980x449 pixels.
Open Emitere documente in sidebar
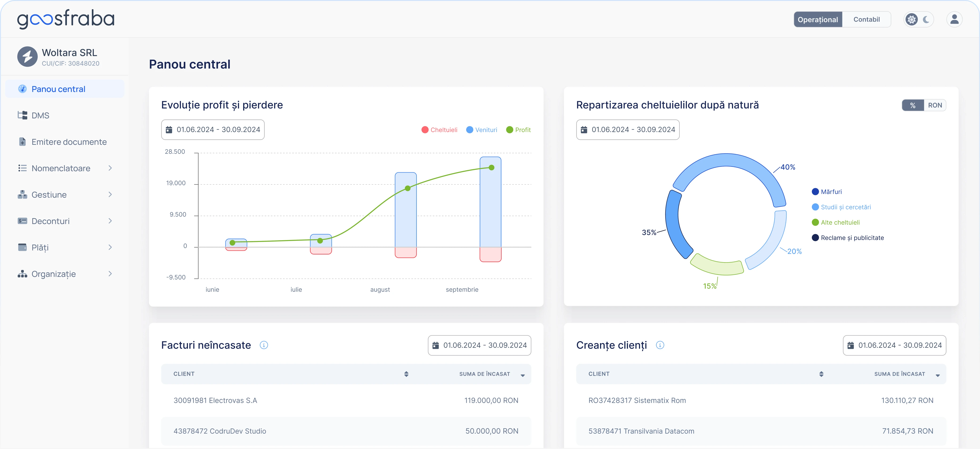click(69, 142)
